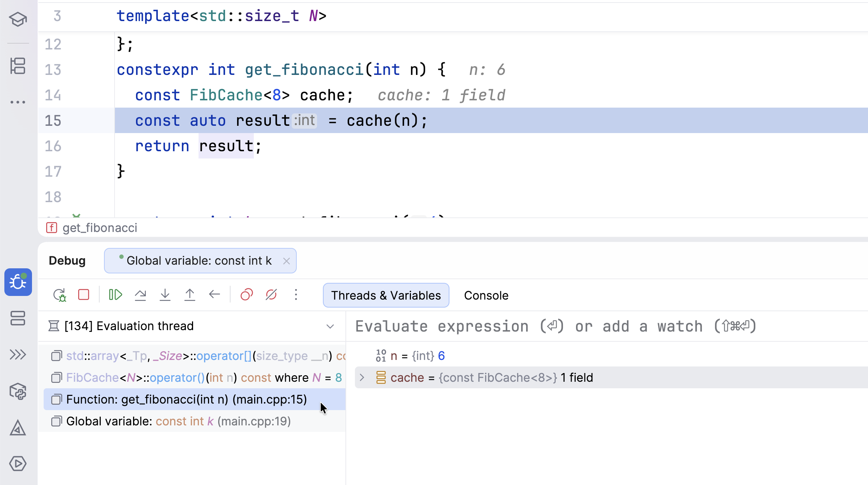Open the View Breakpoints dialog

(247, 295)
